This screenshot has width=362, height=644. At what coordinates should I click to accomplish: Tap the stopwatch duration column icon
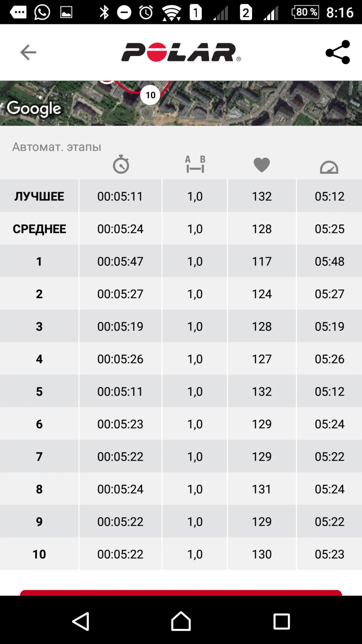point(121,164)
